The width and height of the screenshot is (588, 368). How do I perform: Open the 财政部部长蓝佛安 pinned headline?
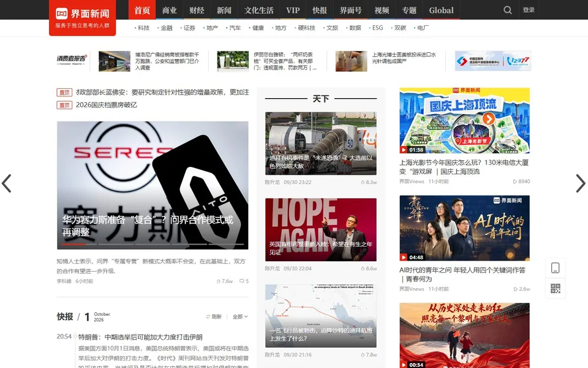click(162, 93)
